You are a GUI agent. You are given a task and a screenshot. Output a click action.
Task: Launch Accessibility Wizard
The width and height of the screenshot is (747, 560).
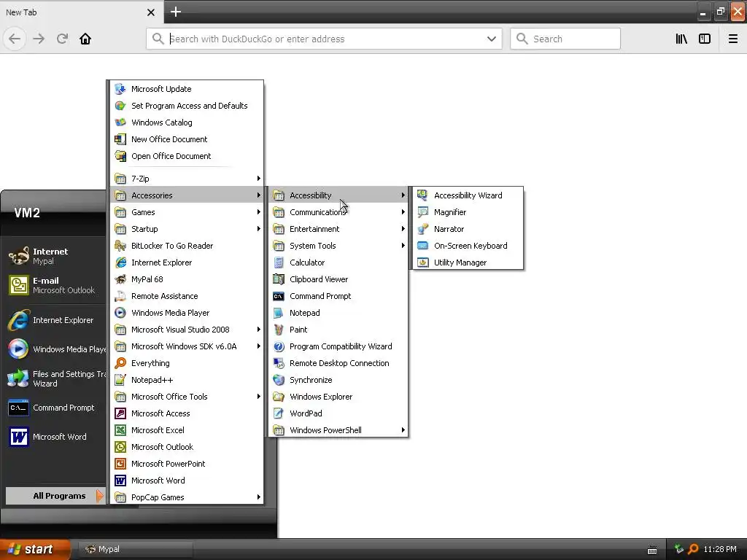468,195
